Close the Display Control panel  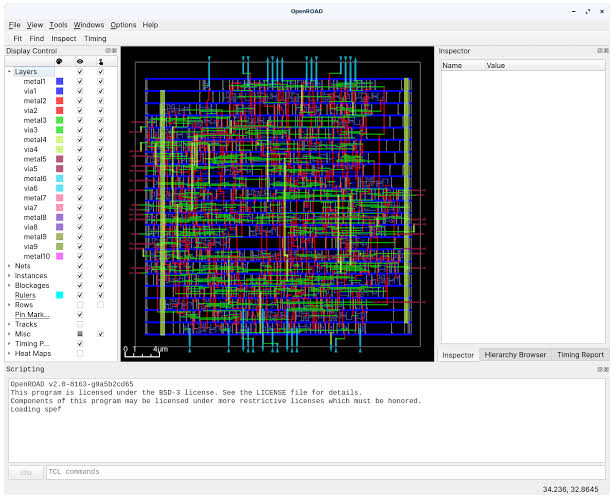click(114, 51)
